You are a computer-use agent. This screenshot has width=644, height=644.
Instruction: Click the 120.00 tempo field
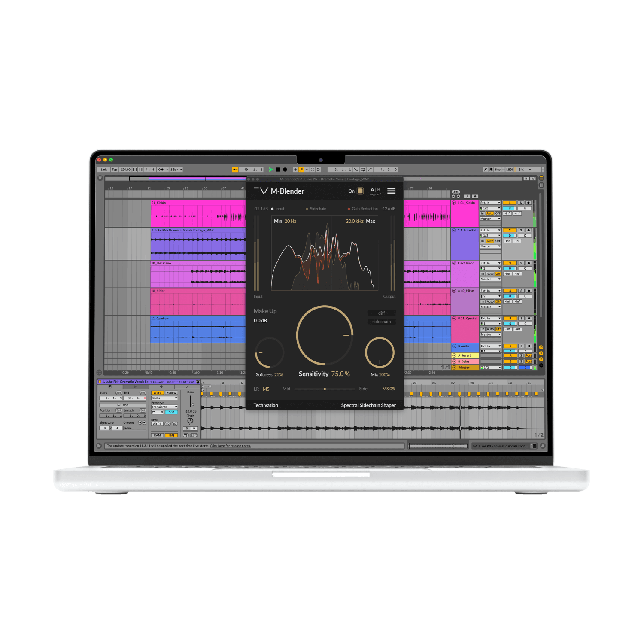point(125,170)
